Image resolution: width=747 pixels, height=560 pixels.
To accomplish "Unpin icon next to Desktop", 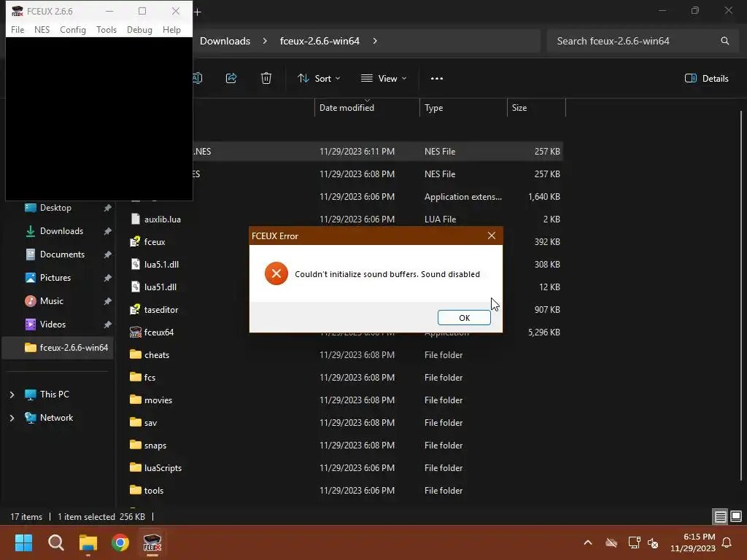I will click(108, 208).
